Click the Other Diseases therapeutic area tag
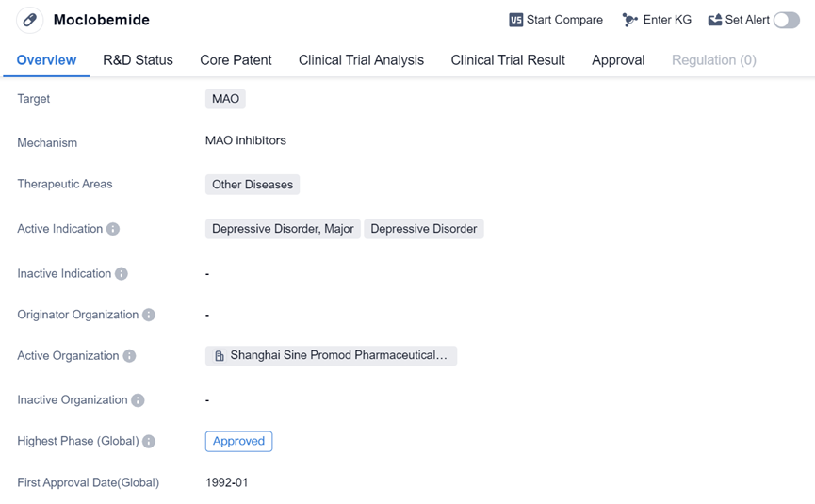This screenshot has height=504, width=815. (252, 185)
